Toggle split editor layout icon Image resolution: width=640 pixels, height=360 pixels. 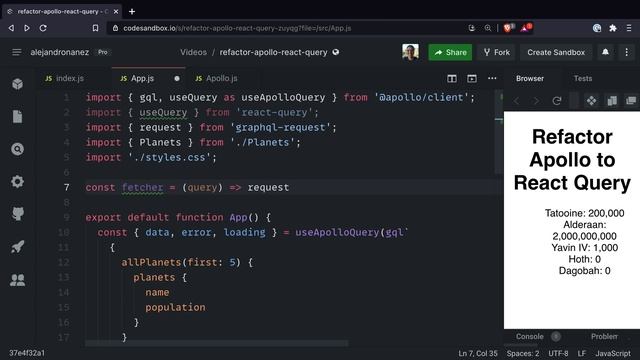click(x=452, y=78)
